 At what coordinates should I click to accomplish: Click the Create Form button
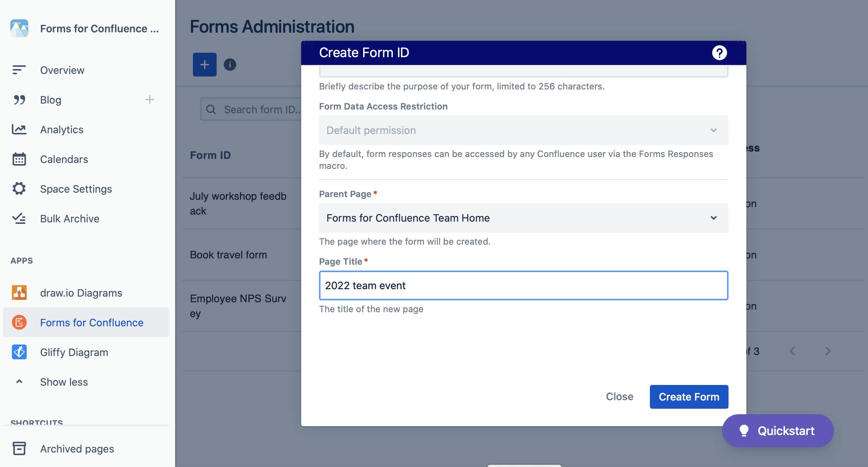pyautogui.click(x=689, y=396)
